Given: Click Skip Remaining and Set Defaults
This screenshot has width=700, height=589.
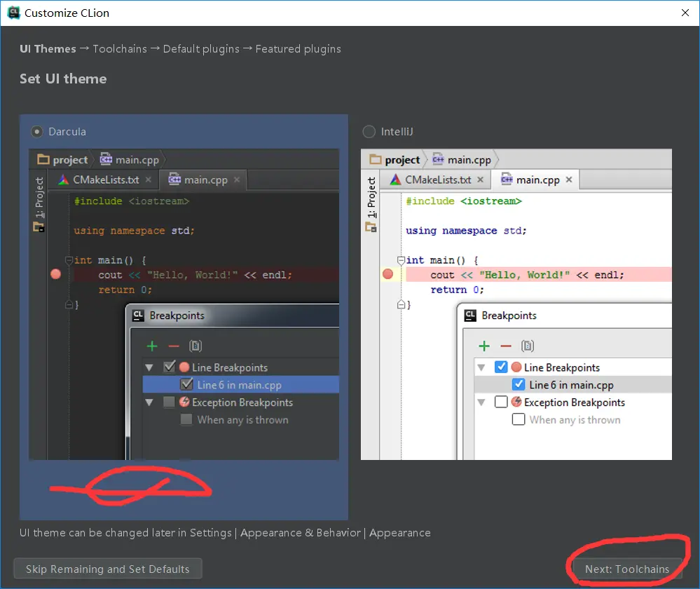Looking at the screenshot, I should (x=108, y=569).
